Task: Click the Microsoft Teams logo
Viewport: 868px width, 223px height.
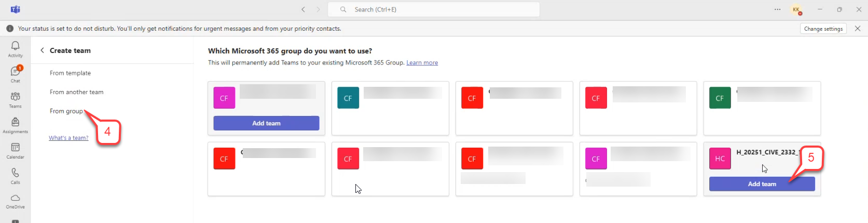Action: tap(15, 9)
